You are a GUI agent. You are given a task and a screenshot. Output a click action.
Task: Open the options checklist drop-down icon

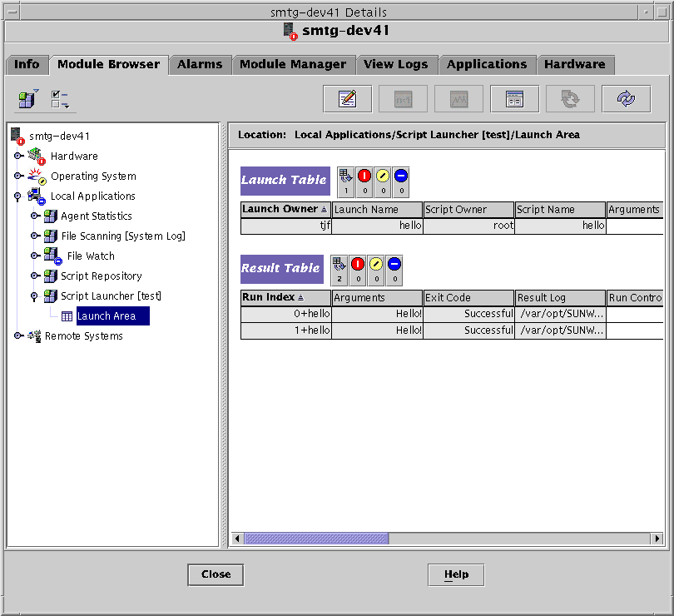[x=60, y=99]
